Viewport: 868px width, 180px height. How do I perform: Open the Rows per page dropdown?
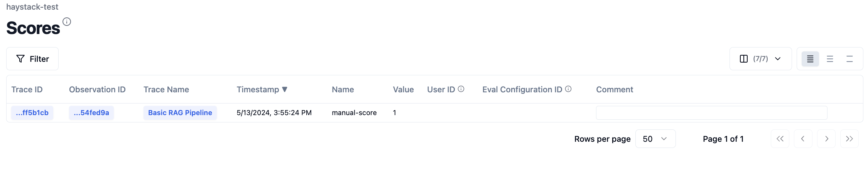tap(655, 139)
